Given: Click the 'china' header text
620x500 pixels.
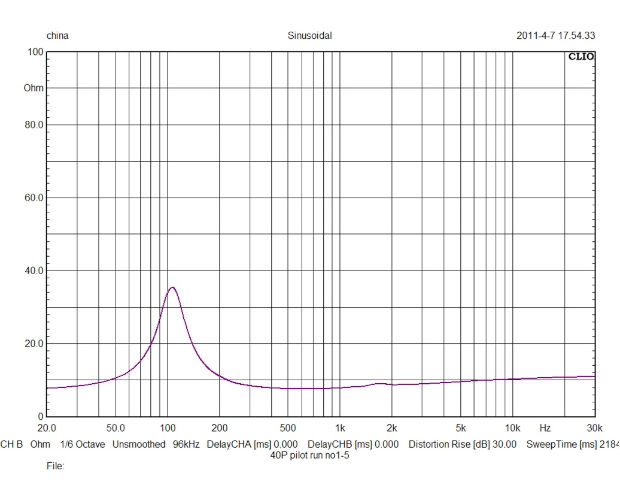Looking at the screenshot, I should click(57, 36).
